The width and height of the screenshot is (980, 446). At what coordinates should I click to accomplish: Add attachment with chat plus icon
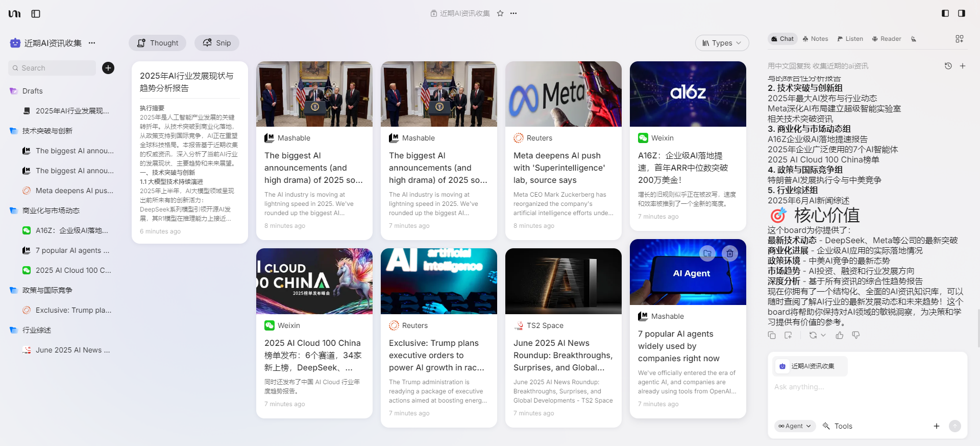tap(937, 426)
